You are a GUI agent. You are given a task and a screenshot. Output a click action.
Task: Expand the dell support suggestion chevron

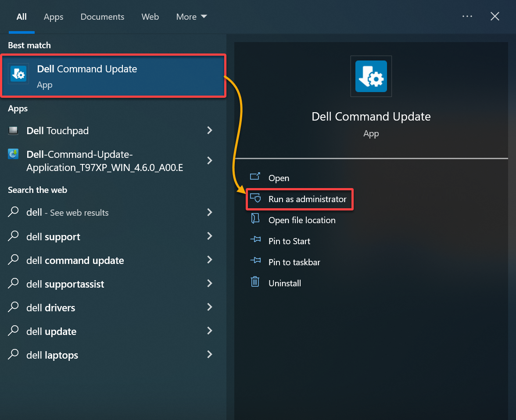(210, 236)
